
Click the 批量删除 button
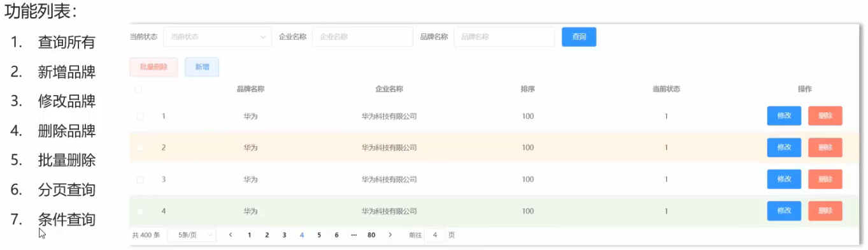pyautogui.click(x=153, y=67)
